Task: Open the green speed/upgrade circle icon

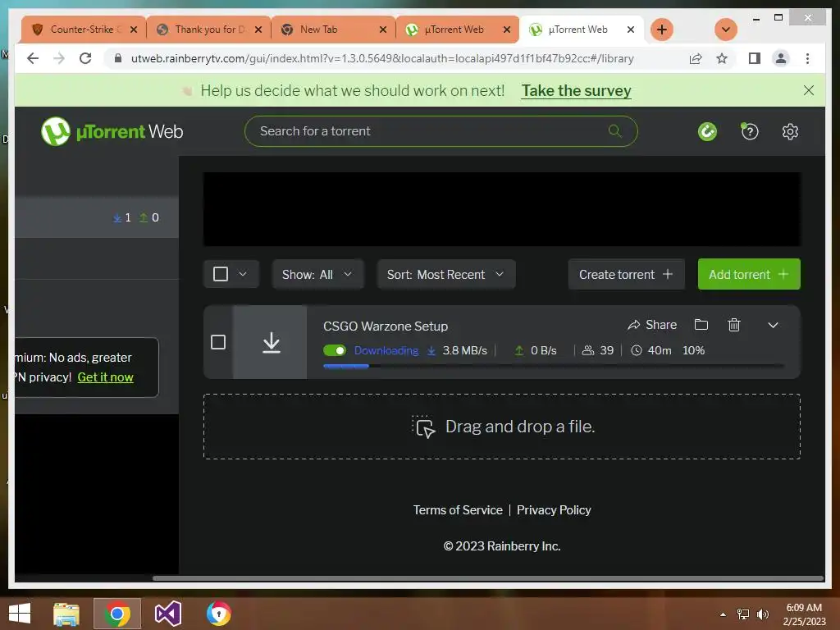Action: [x=707, y=131]
